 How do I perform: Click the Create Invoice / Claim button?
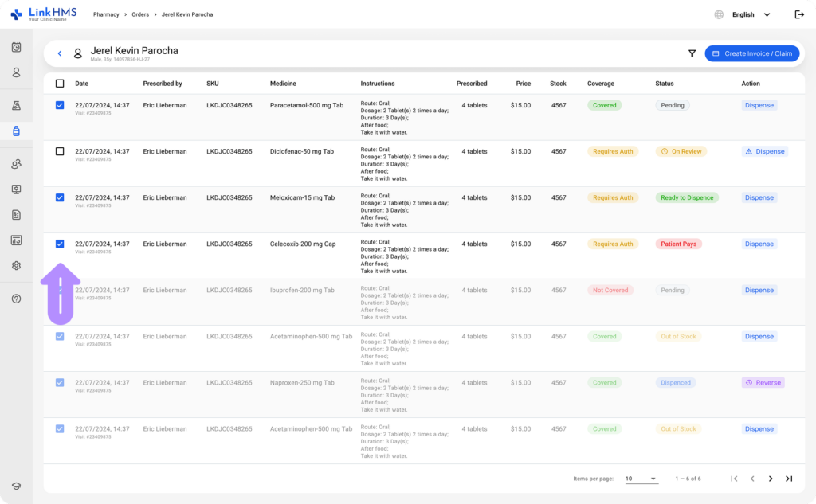pyautogui.click(x=752, y=53)
